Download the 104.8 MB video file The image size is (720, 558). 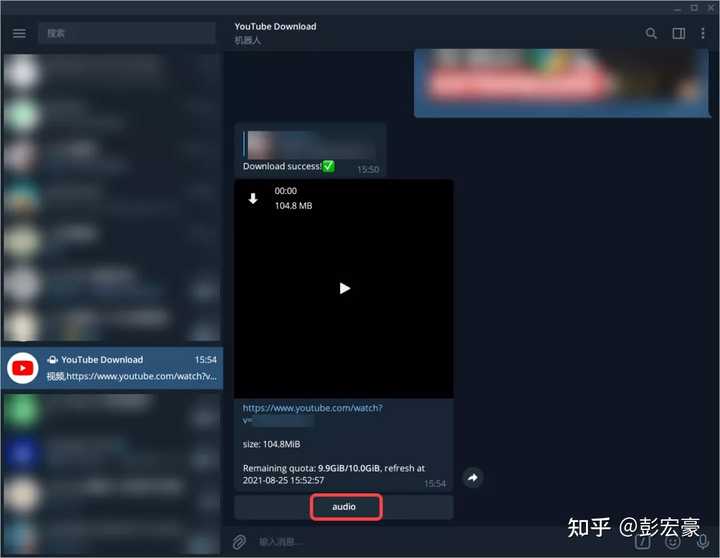(x=253, y=198)
